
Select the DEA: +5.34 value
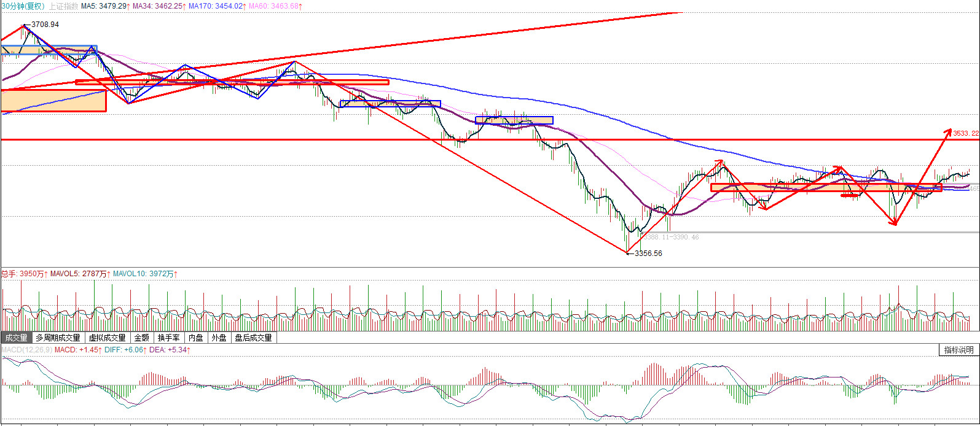click(x=170, y=350)
